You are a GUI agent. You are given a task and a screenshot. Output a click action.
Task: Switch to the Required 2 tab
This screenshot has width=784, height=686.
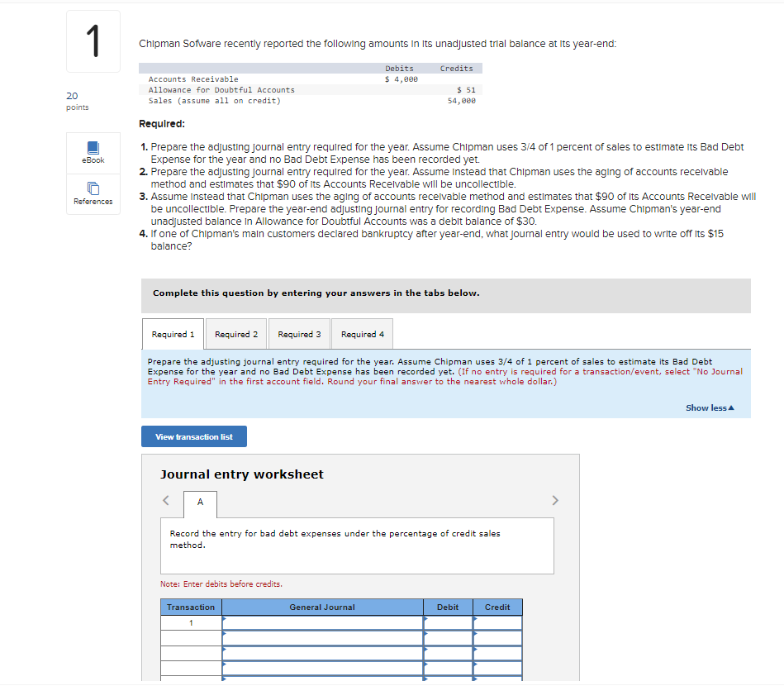[236, 334]
